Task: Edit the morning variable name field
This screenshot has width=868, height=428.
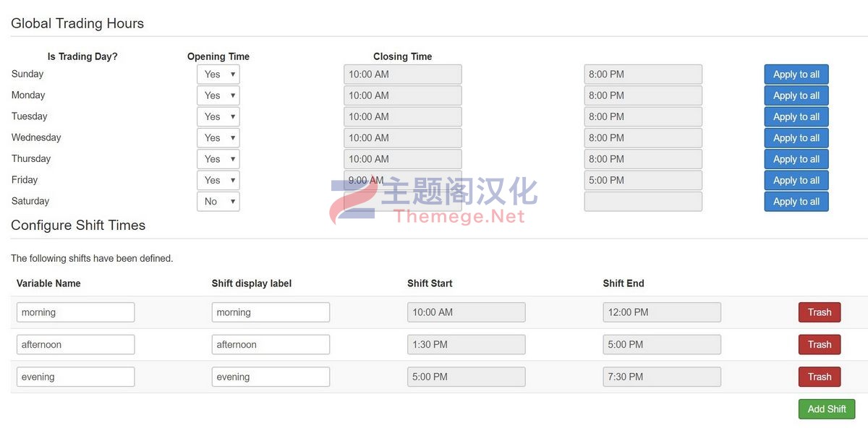Action: 75,312
